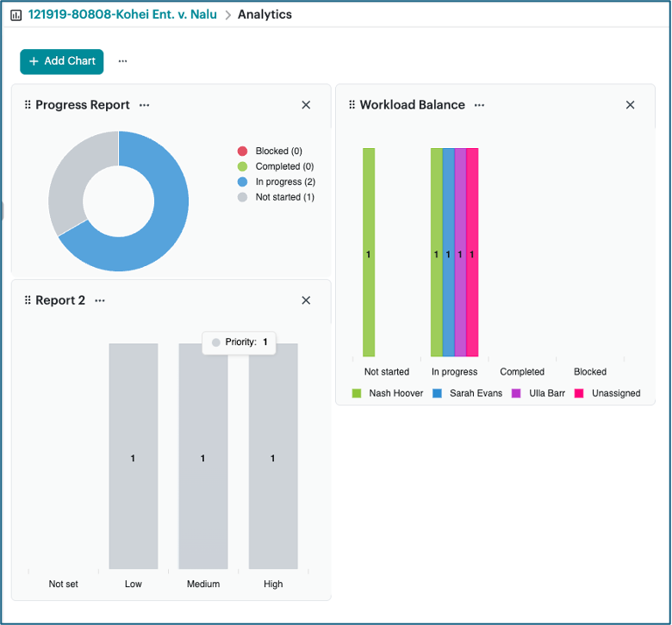672x625 pixels.
Task: Open the 121919-80808-Kohei Ent. v. Nalu breadcrumb link
Action: [122, 15]
